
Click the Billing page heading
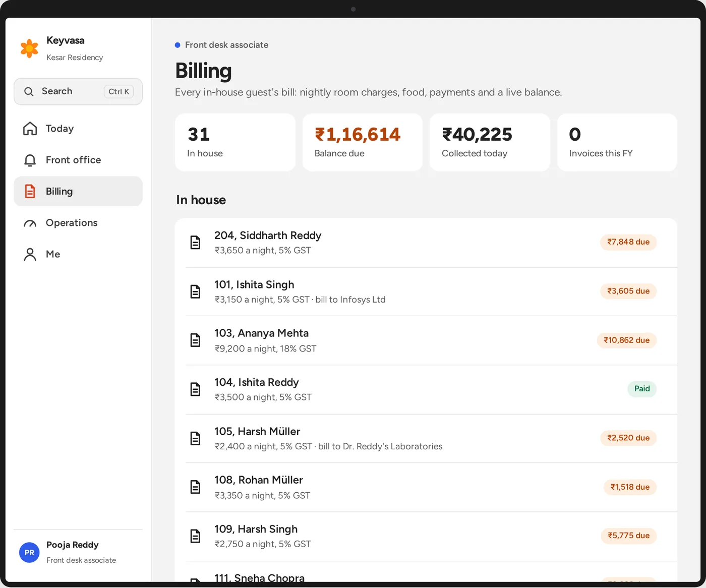click(203, 71)
